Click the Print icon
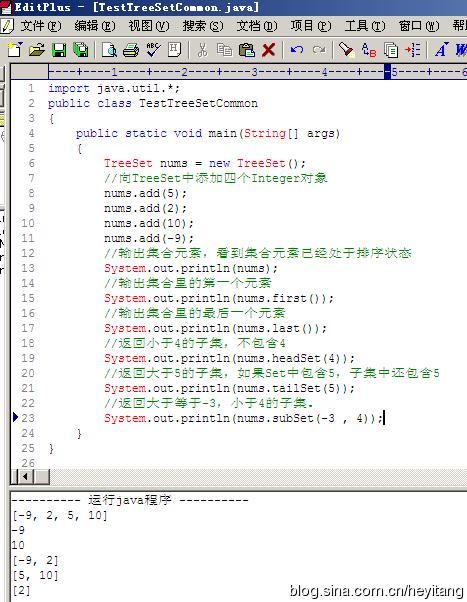The height and width of the screenshot is (602, 467). pos(131,50)
